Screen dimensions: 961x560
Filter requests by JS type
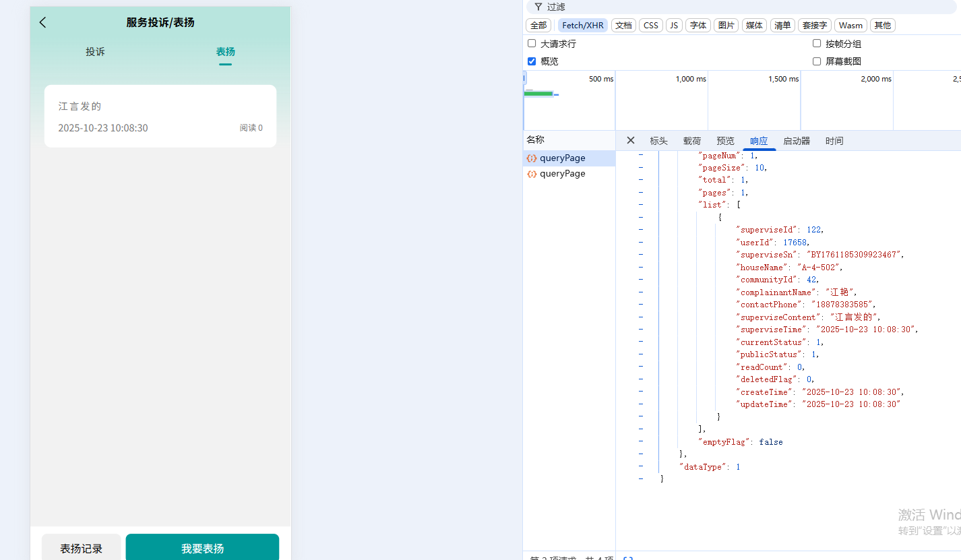[x=674, y=26]
